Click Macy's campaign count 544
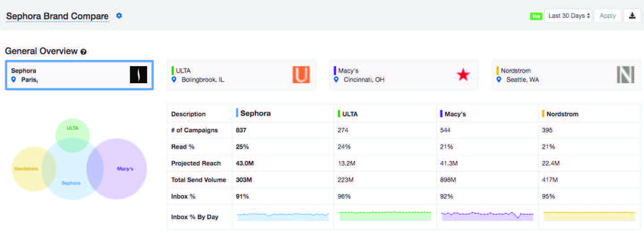 (445, 130)
